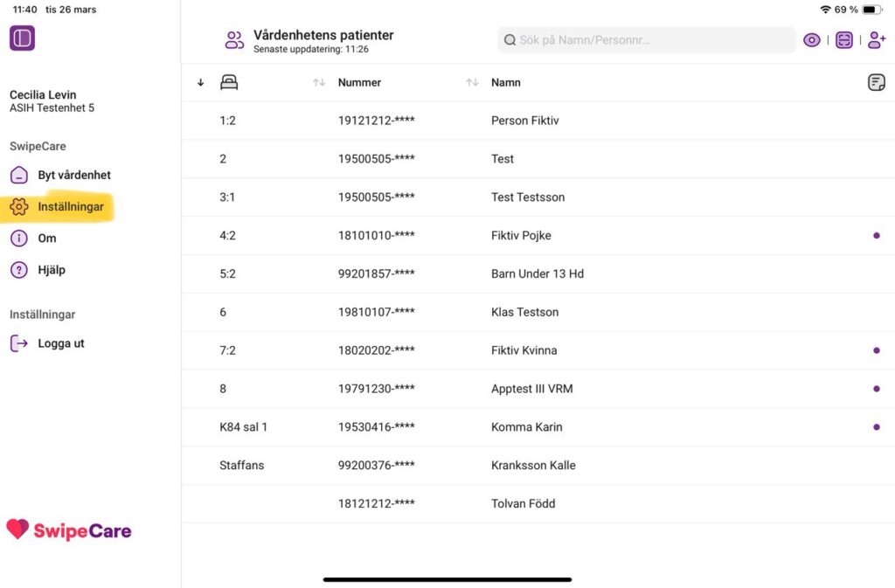Open Hjälp in the sidebar
This screenshot has width=895, height=588.
(x=51, y=270)
